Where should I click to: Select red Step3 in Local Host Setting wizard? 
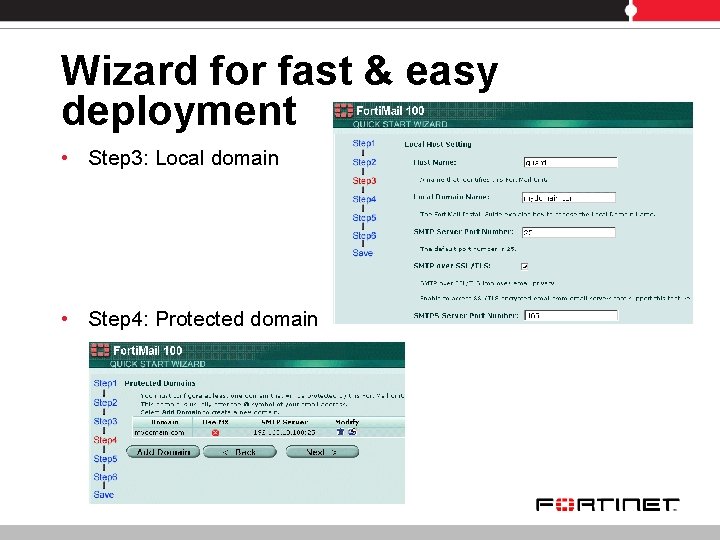(364, 180)
